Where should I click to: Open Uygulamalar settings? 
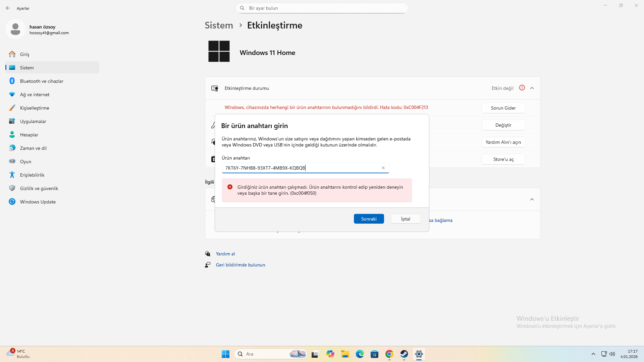click(x=52, y=121)
